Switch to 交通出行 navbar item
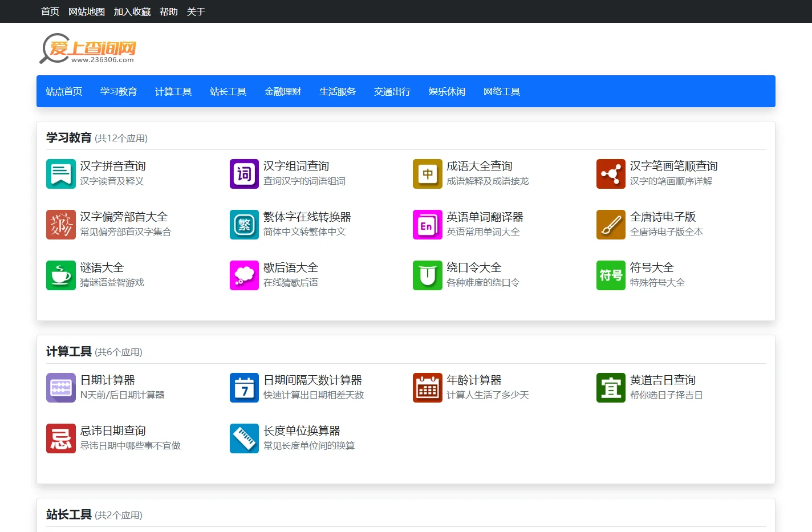Image resolution: width=812 pixels, height=532 pixels. (x=392, y=91)
